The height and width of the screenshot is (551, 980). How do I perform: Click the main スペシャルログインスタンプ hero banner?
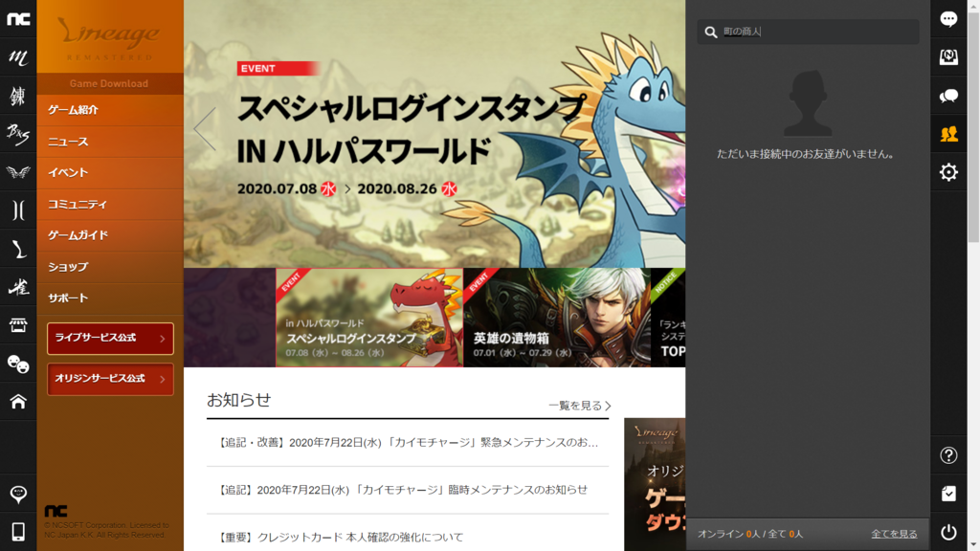pos(434,134)
